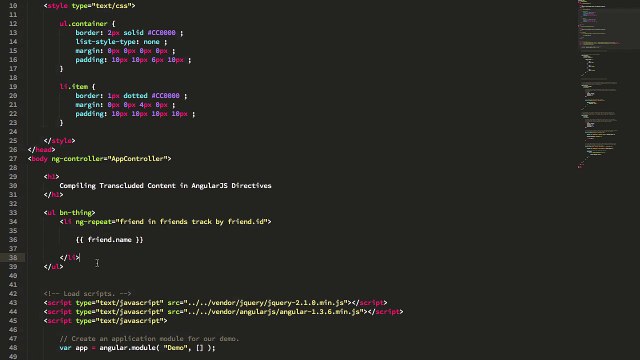Click #CC0000 on the 'solid' border line
The image size is (640, 360).
tap(162, 33)
